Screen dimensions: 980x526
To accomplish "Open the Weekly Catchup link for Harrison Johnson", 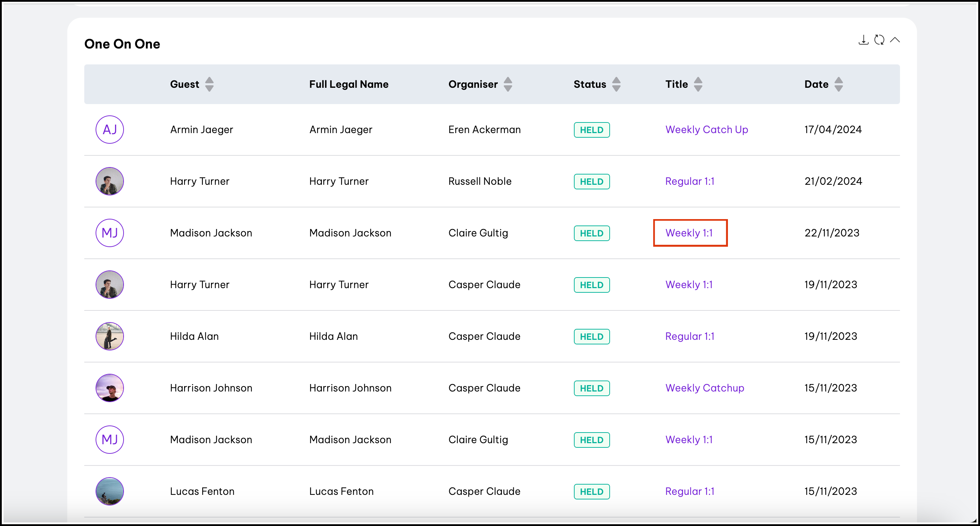I will pos(704,388).
